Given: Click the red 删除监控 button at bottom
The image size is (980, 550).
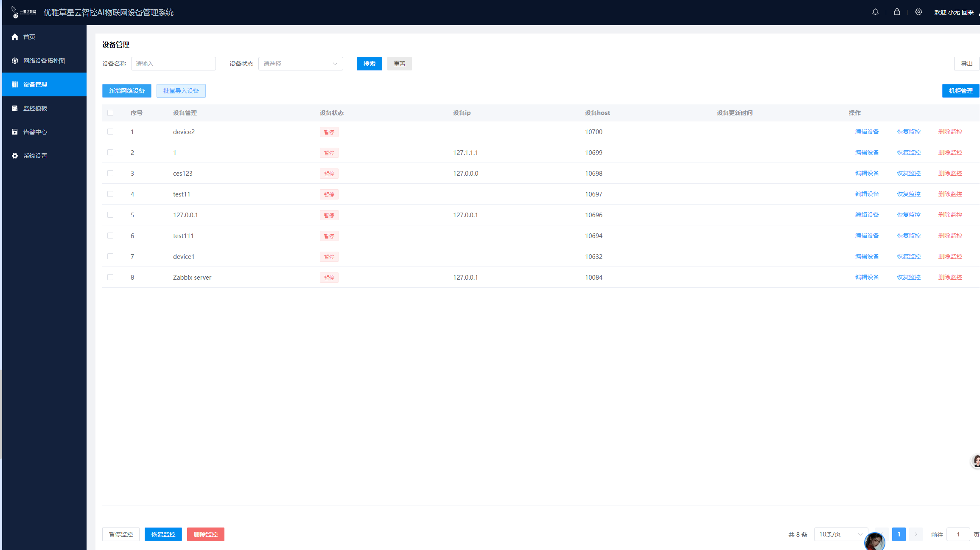Looking at the screenshot, I should click(205, 534).
